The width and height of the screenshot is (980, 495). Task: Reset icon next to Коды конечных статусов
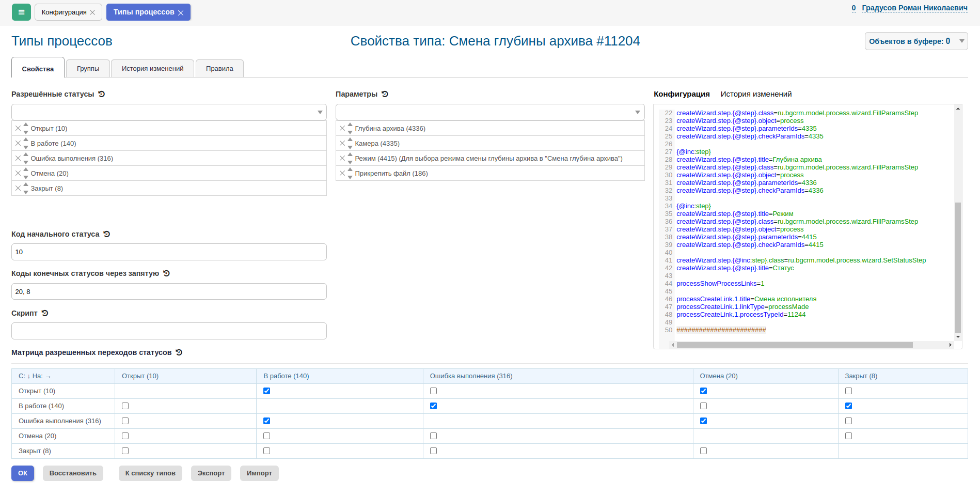click(166, 273)
